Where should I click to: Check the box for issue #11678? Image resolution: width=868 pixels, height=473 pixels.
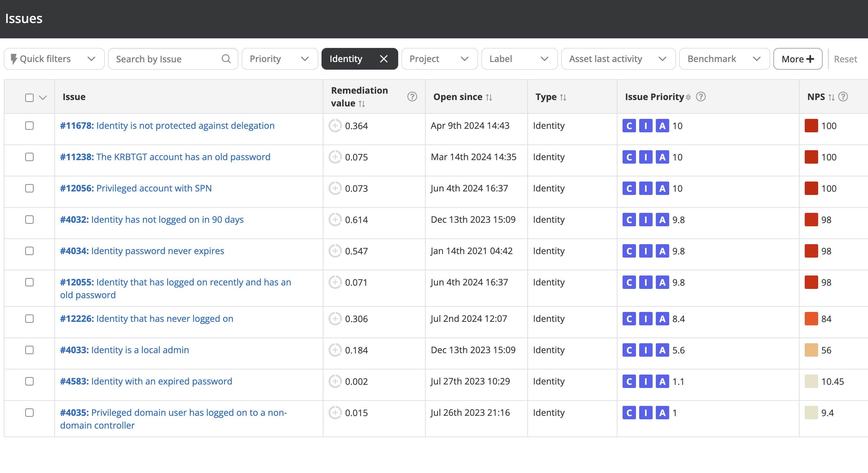coord(29,126)
